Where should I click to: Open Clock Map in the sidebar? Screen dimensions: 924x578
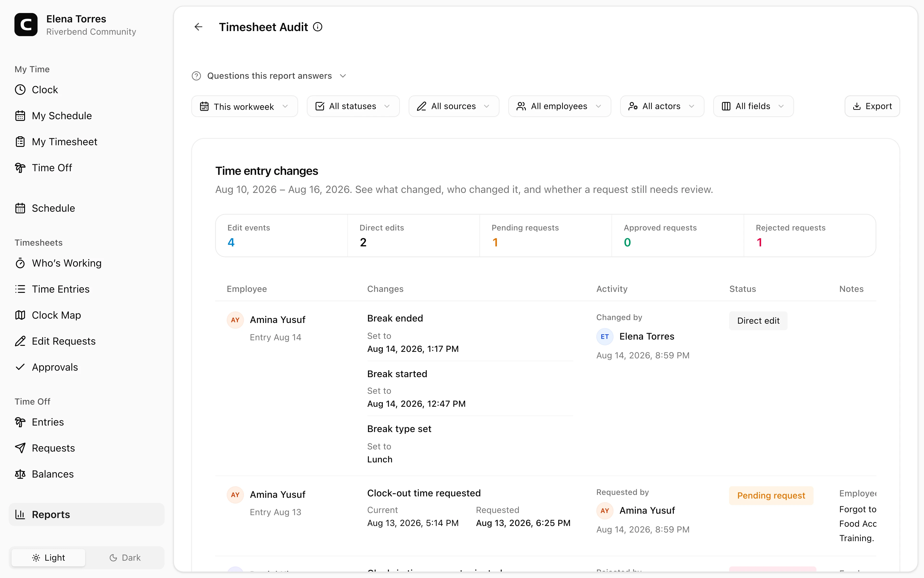pos(86,315)
